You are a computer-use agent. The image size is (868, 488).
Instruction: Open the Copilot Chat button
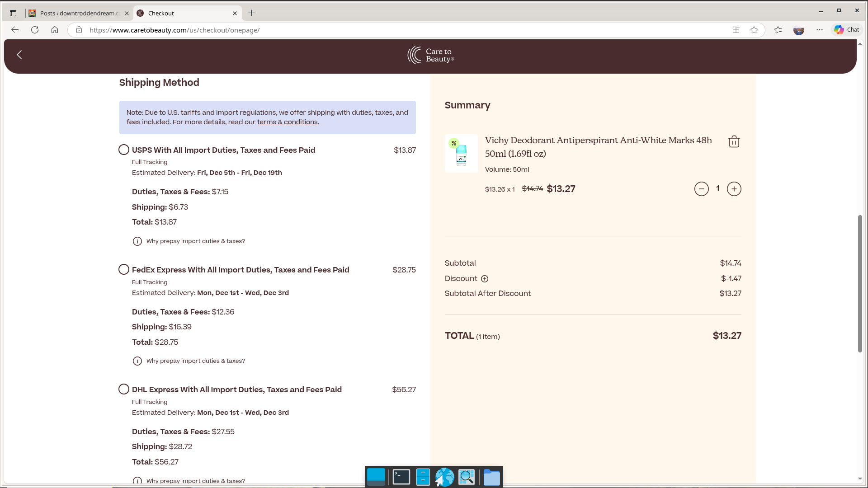[x=847, y=30]
